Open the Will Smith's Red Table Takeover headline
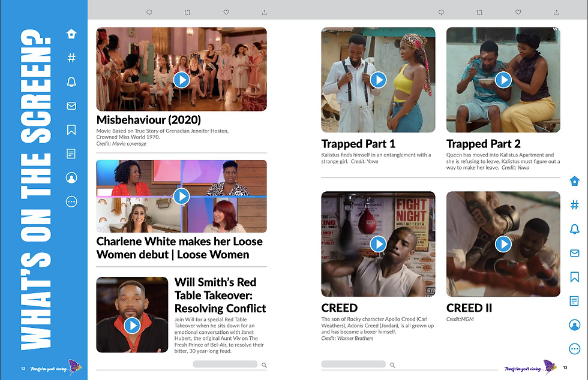The image size is (588, 380). tap(220, 295)
